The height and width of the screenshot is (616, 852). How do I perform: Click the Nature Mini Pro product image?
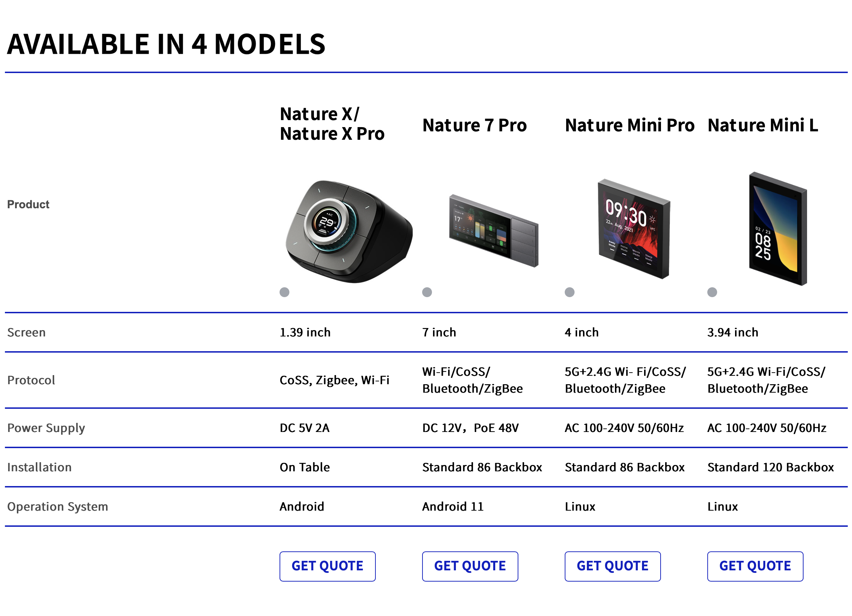click(634, 228)
